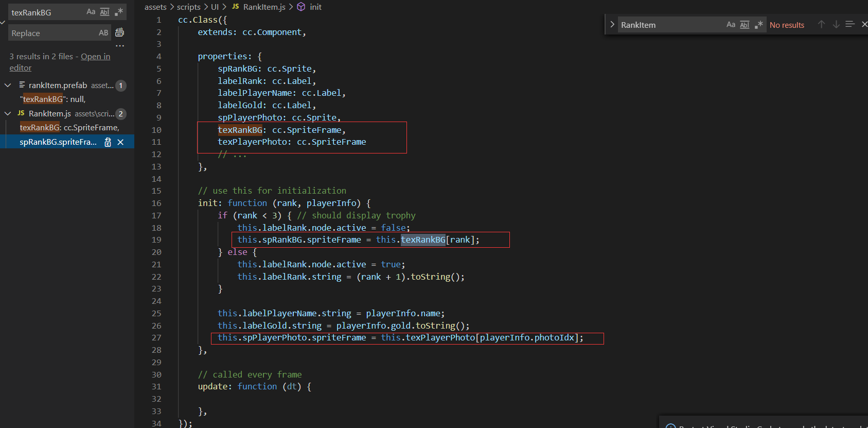Click line number 10 in the gutter
The image size is (868, 428).
click(156, 130)
